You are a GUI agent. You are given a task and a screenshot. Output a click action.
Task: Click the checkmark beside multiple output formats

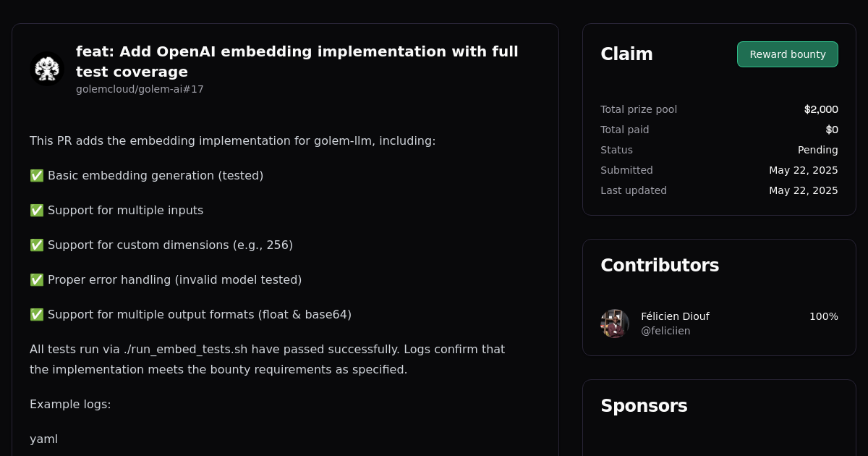tap(36, 314)
